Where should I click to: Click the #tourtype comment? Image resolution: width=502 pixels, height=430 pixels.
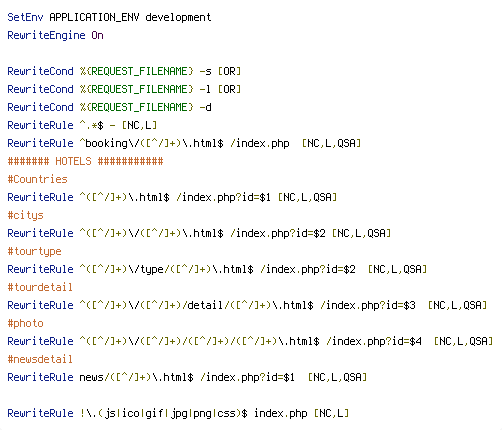tap(34, 252)
